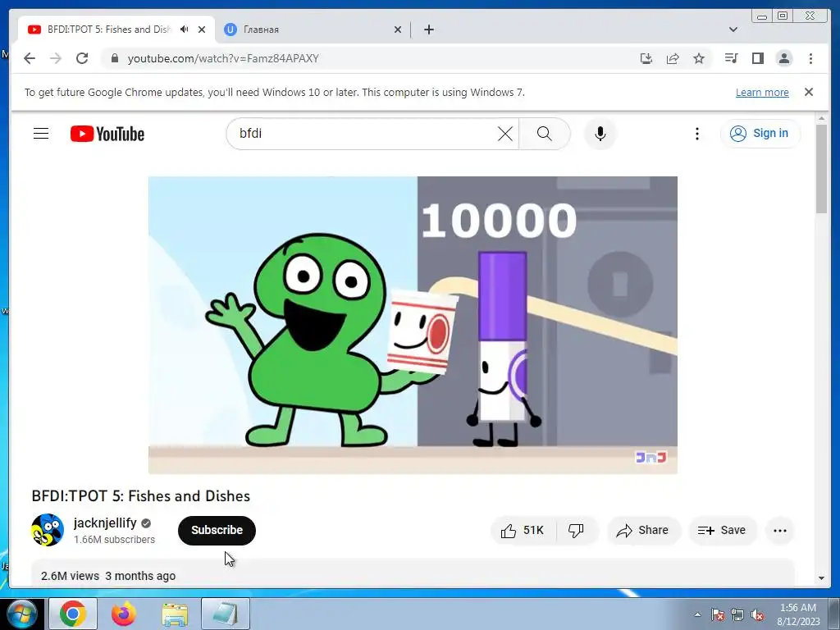Open Action Center flag in tray

point(718,615)
